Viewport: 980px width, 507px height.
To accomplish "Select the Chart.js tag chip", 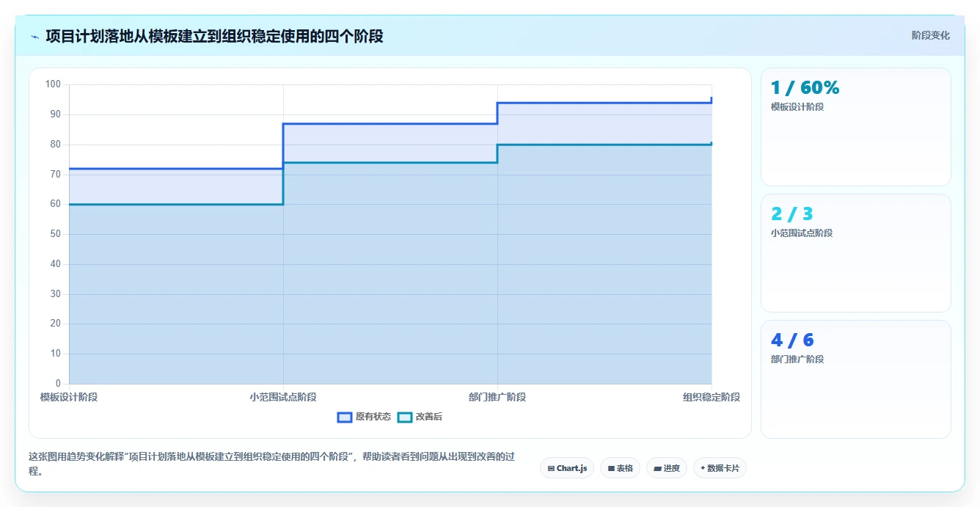I will (567, 468).
